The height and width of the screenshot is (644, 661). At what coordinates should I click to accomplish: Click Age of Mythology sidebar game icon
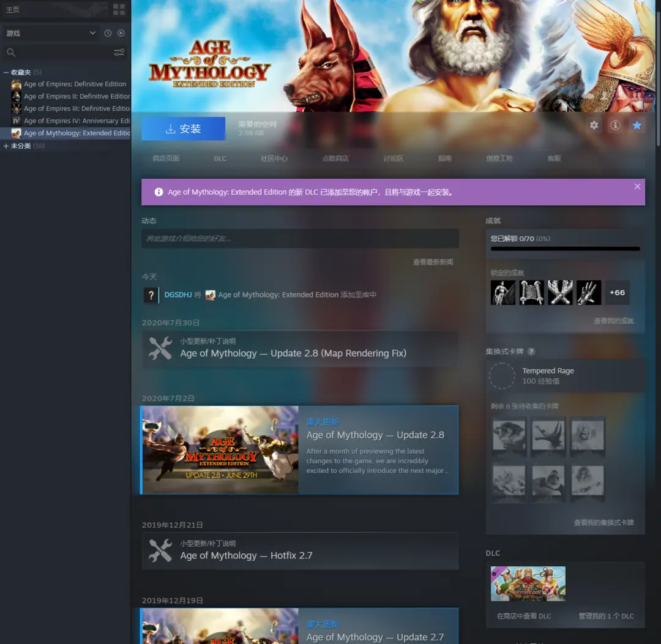pyautogui.click(x=16, y=133)
